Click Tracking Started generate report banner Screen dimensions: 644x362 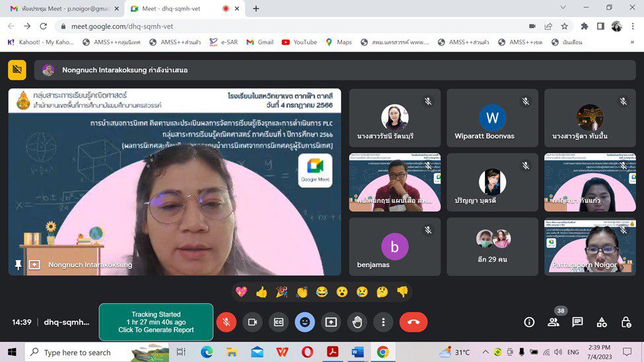(x=156, y=322)
